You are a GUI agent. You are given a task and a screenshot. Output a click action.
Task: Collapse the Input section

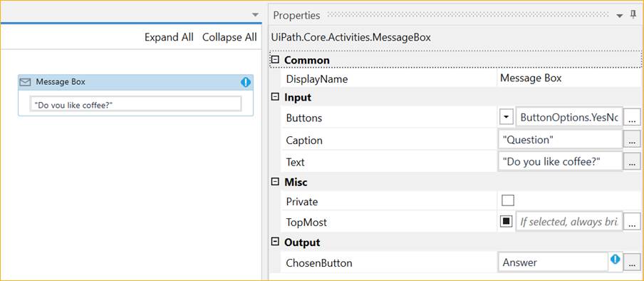coord(276,97)
